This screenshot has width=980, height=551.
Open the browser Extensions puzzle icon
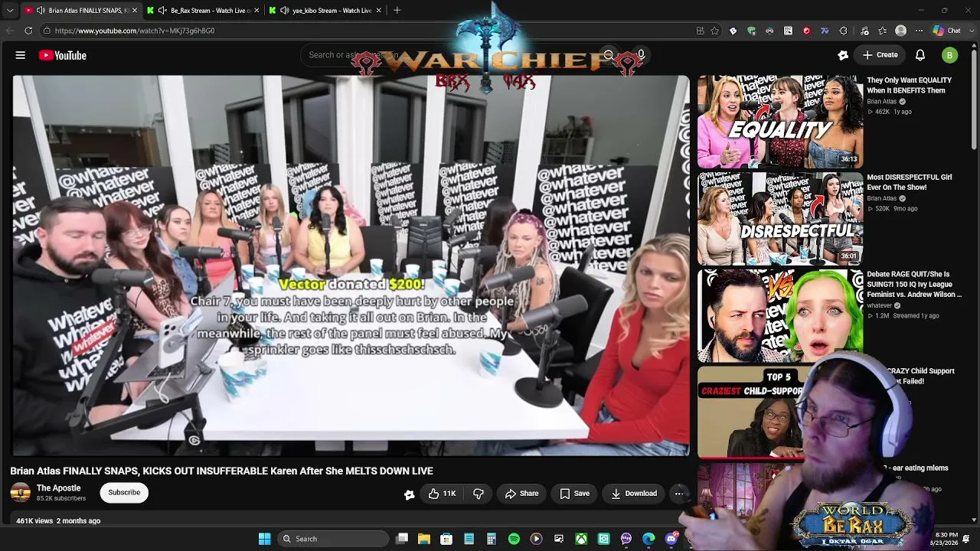pyautogui.click(x=843, y=31)
